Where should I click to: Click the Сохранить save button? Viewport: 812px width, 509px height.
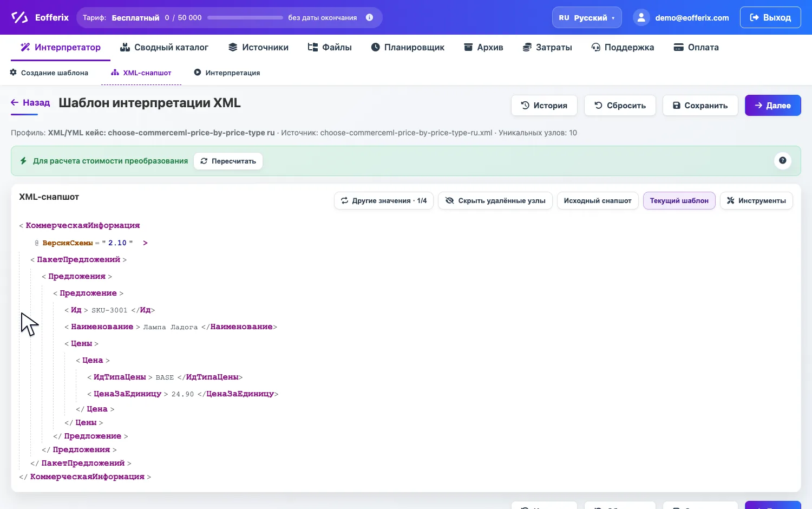[700, 106]
